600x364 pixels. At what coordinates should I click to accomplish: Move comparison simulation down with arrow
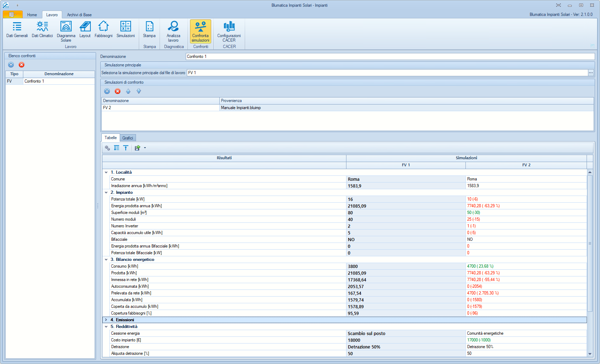point(139,91)
